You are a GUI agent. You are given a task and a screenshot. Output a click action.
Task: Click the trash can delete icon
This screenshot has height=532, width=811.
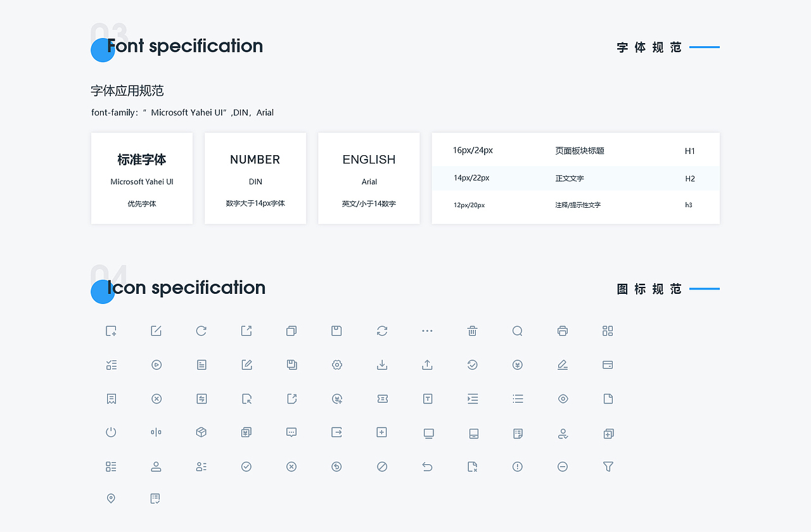pos(472,331)
